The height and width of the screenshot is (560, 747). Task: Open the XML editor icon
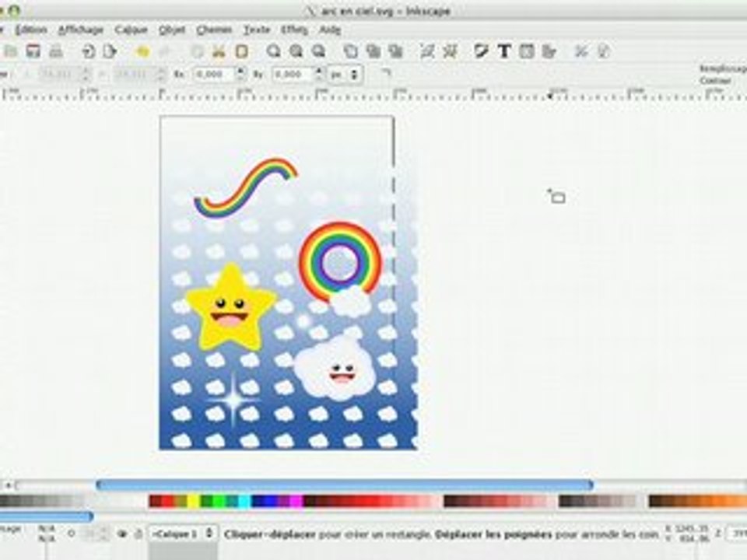(x=527, y=51)
